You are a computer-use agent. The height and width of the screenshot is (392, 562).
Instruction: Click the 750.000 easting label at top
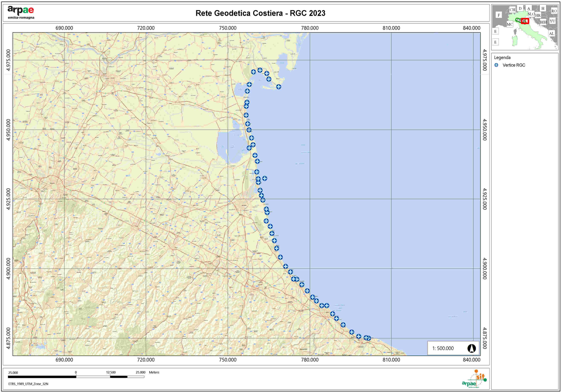[228, 28]
